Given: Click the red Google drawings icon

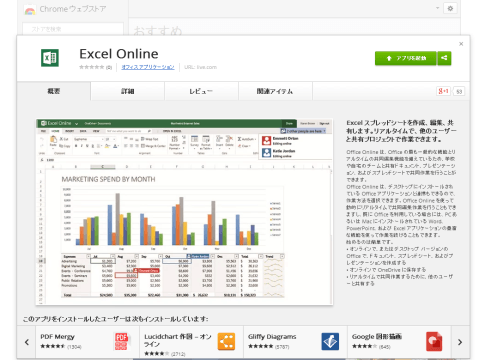Looking at the screenshot, I should pos(434,341).
